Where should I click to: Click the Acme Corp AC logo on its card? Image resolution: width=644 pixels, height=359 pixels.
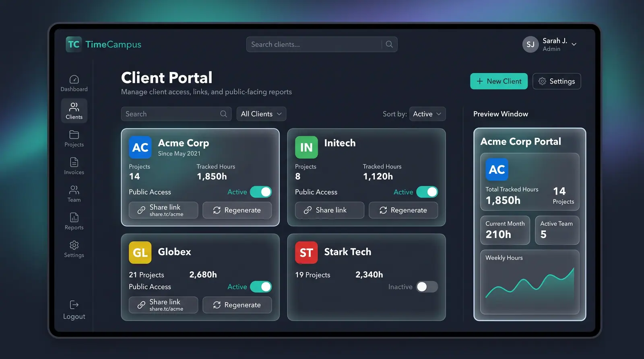click(140, 147)
